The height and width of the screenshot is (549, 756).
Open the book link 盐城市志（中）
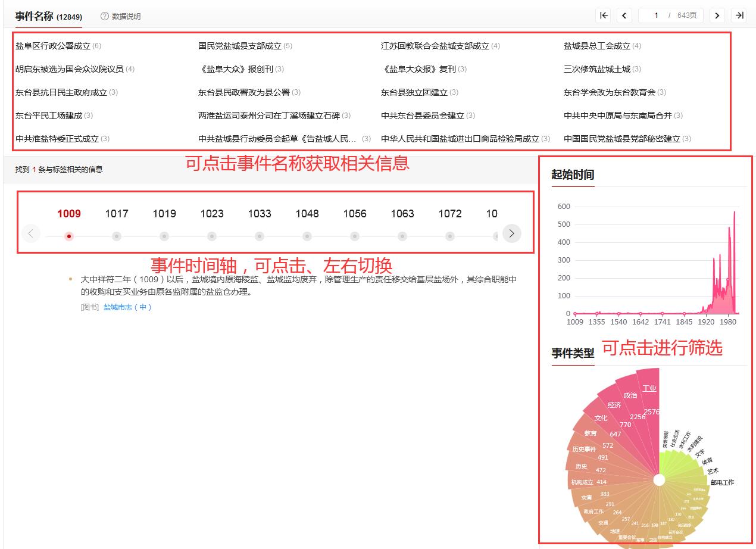[127, 307]
